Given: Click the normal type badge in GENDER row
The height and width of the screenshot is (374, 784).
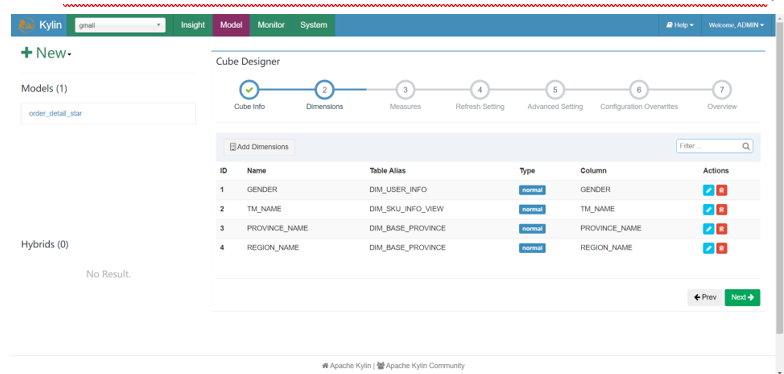Looking at the screenshot, I should pos(532,190).
